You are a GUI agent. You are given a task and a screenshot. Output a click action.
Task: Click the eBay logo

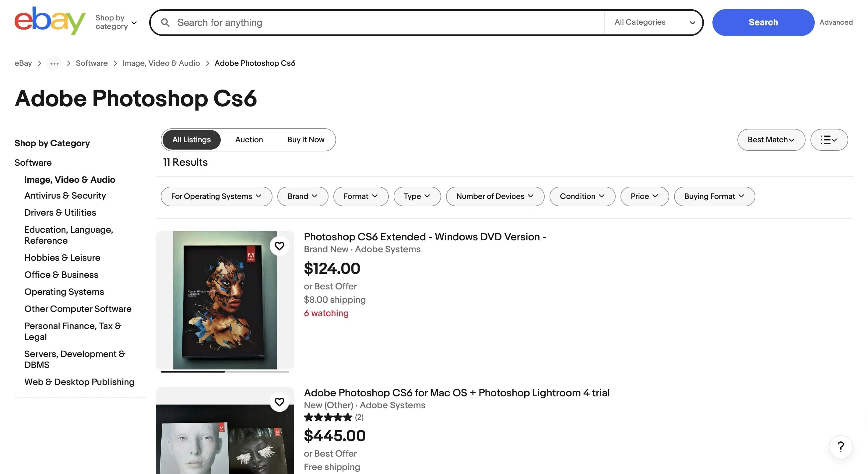(x=49, y=21)
